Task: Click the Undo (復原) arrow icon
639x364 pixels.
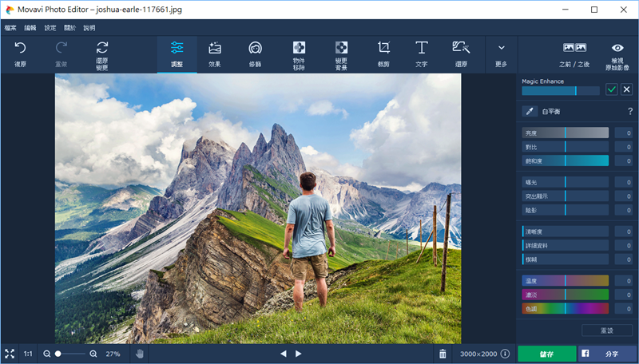Action: click(x=20, y=48)
